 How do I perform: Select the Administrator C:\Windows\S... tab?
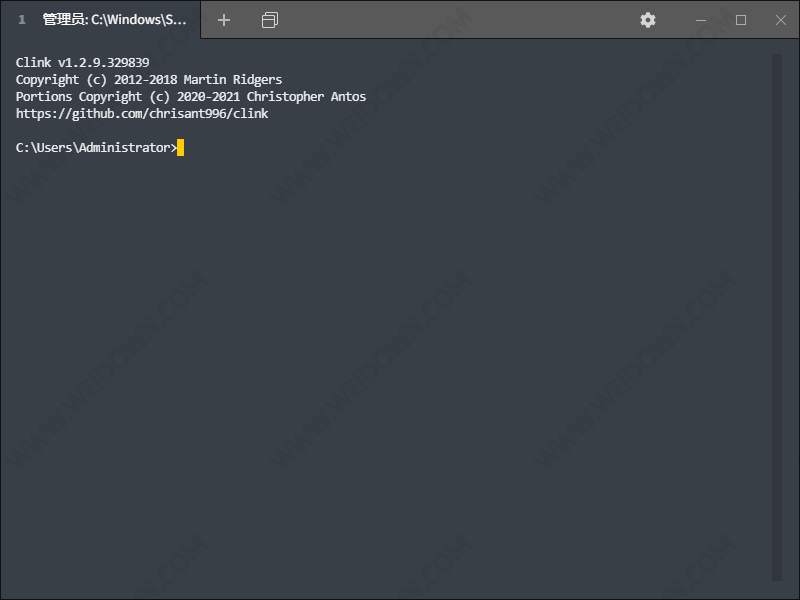click(x=101, y=19)
